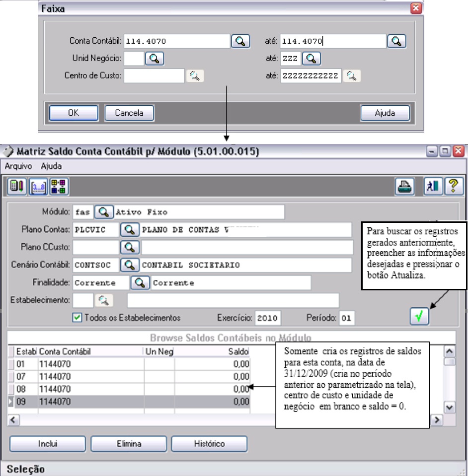This screenshot has width=468, height=476.
Task: Open lookup for starting Conta Contábil
Action: click(240, 41)
